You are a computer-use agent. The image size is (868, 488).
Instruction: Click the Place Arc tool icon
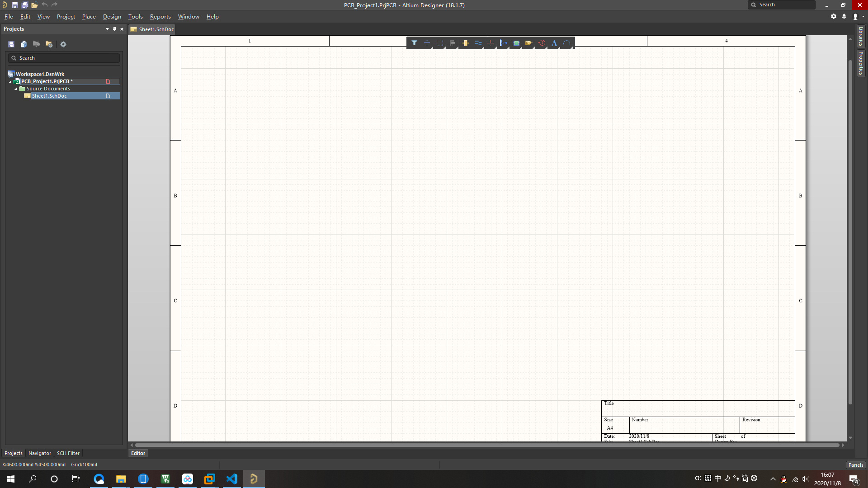coord(566,43)
